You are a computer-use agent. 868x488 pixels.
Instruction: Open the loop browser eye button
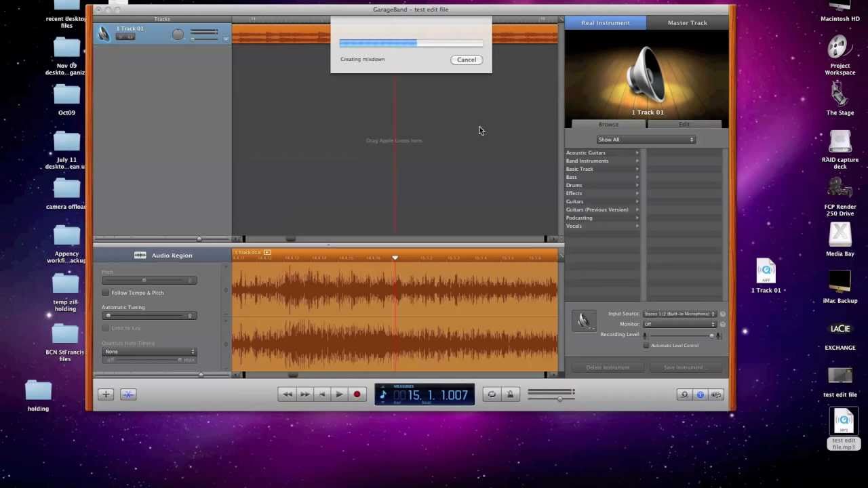pos(684,394)
